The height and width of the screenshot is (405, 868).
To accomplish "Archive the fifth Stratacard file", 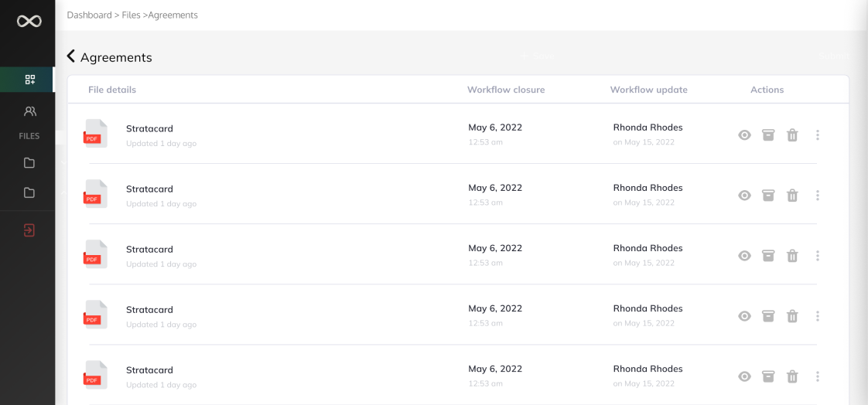I will point(767,376).
